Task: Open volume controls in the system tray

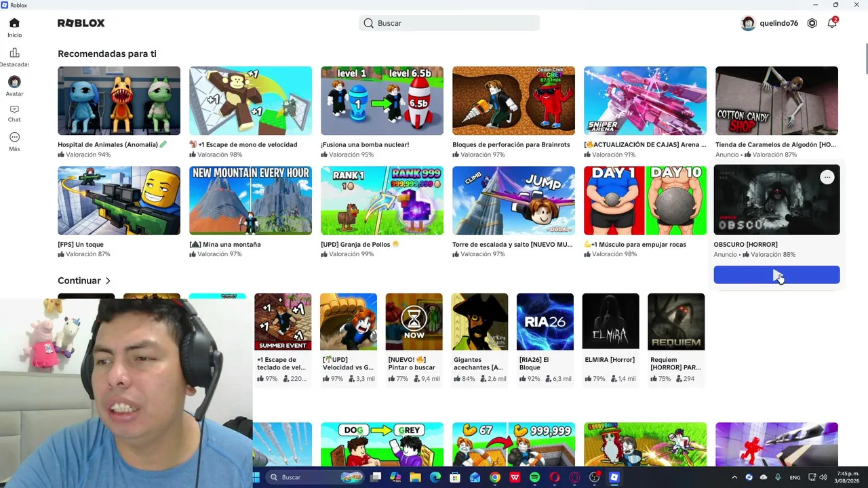Action: (x=823, y=477)
